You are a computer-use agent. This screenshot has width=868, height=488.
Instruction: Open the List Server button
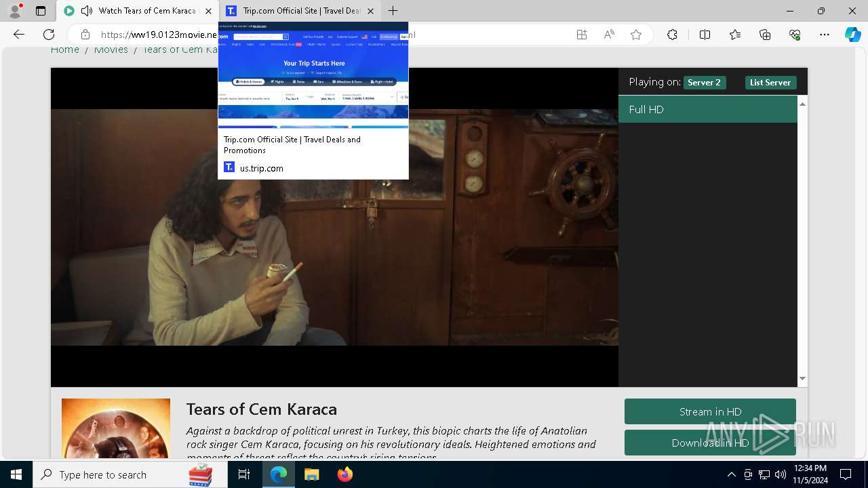tap(770, 83)
